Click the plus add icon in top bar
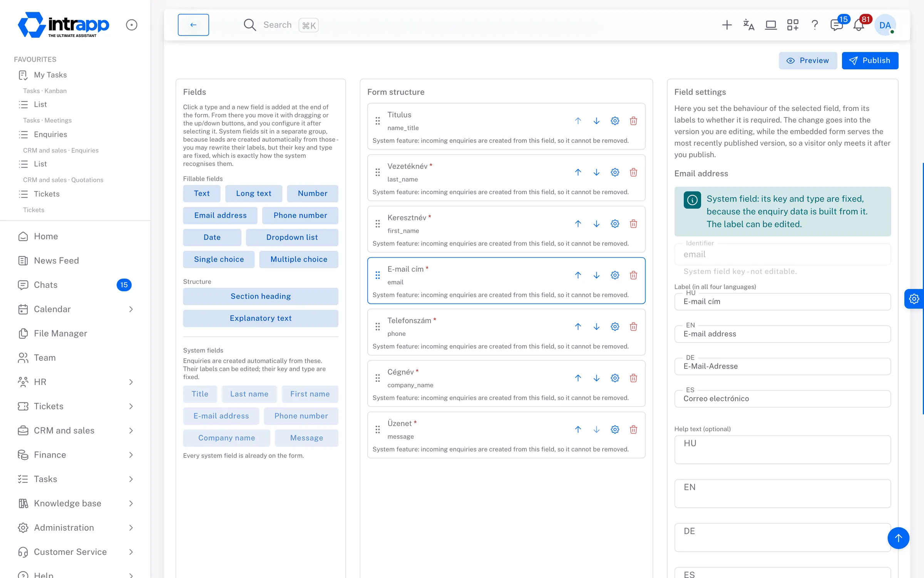This screenshot has width=924, height=578. pyautogui.click(x=726, y=25)
